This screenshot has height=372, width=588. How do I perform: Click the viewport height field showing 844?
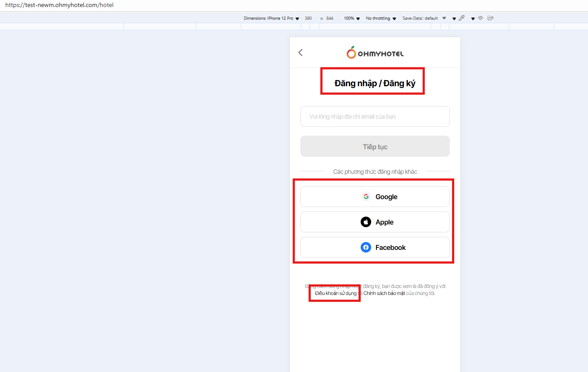330,18
